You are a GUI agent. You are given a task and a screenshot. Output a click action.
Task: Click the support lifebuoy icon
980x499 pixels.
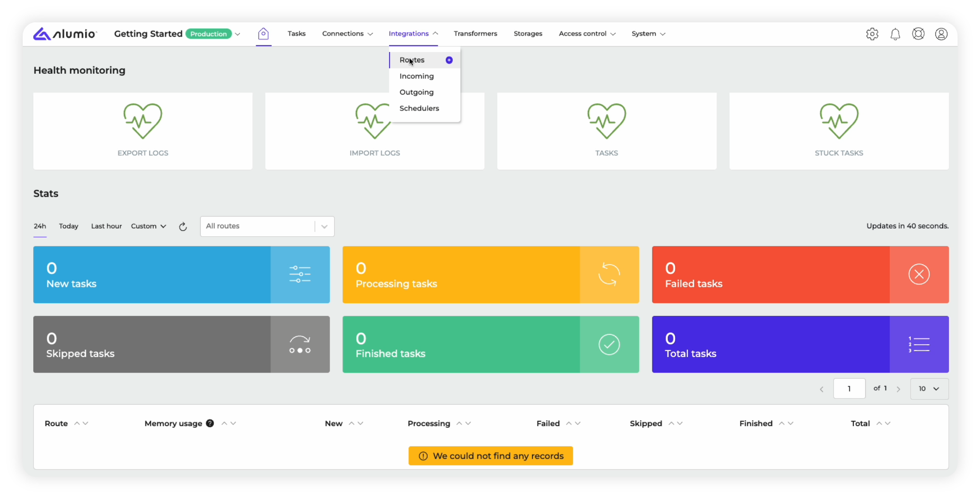[x=918, y=34]
